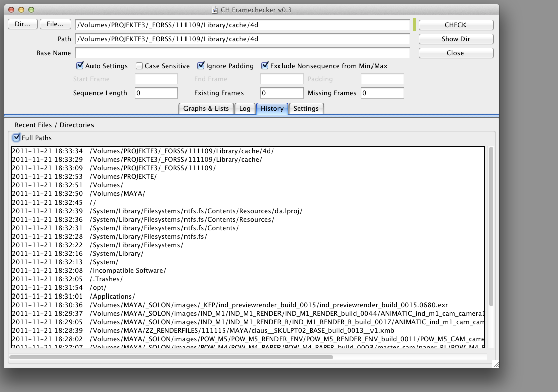
Task: Click the document icon in the title bar
Action: [215, 10]
